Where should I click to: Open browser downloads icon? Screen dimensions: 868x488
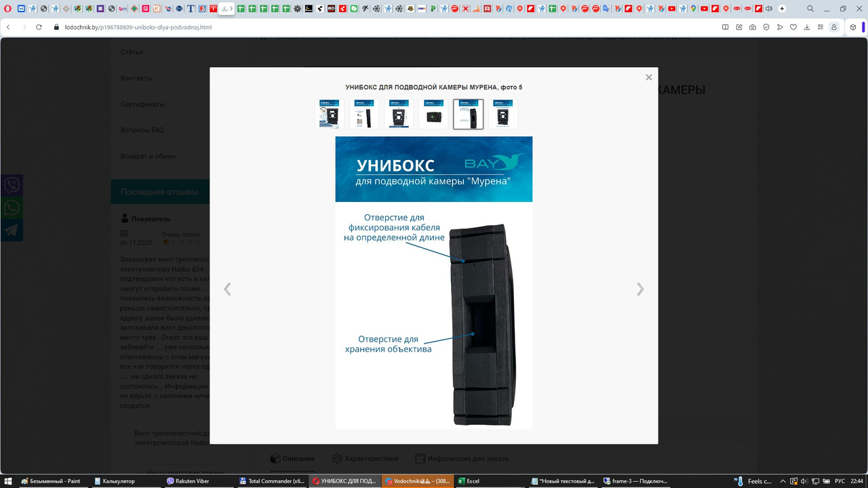[807, 27]
